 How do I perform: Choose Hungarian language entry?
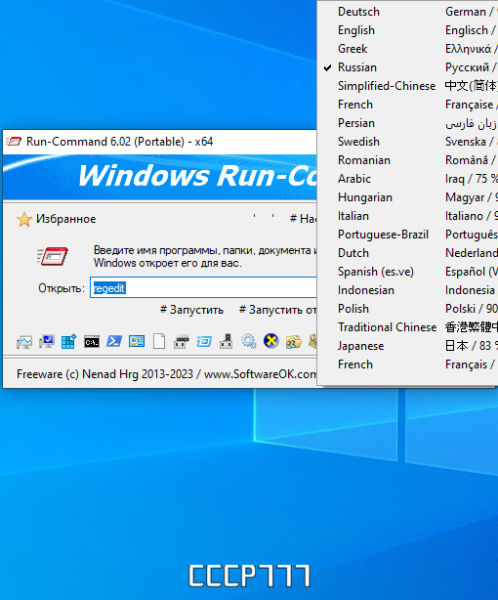[x=407, y=197]
